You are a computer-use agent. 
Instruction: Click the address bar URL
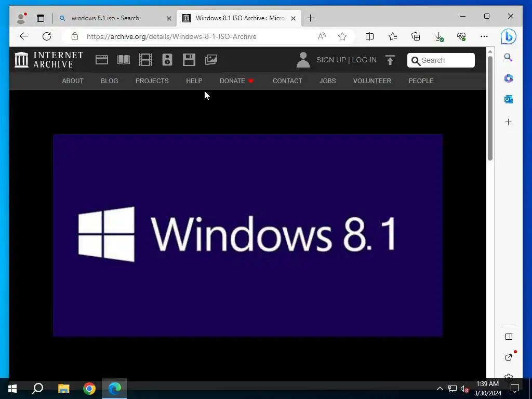point(171,36)
